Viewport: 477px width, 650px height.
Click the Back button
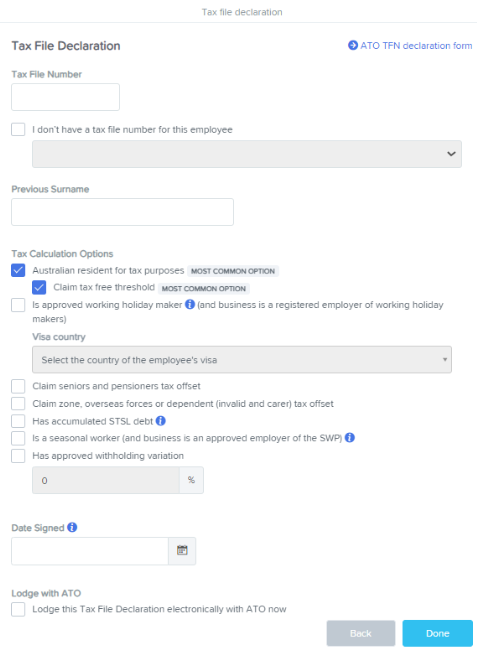361,633
